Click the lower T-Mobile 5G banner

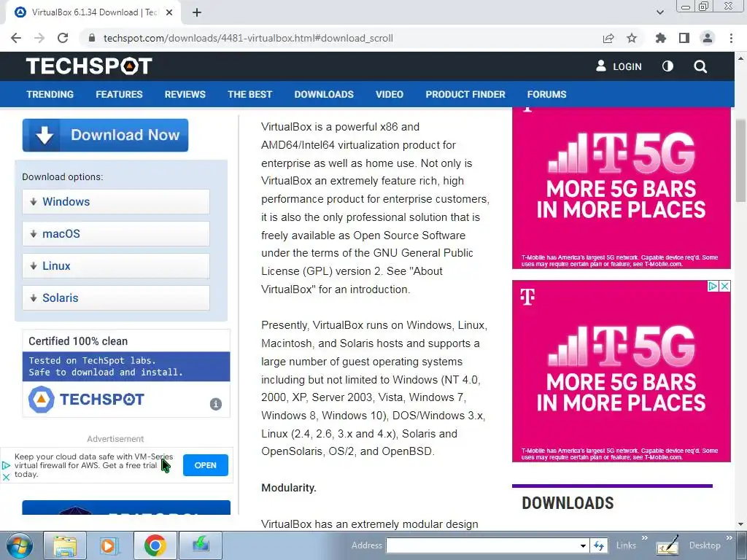tap(622, 371)
